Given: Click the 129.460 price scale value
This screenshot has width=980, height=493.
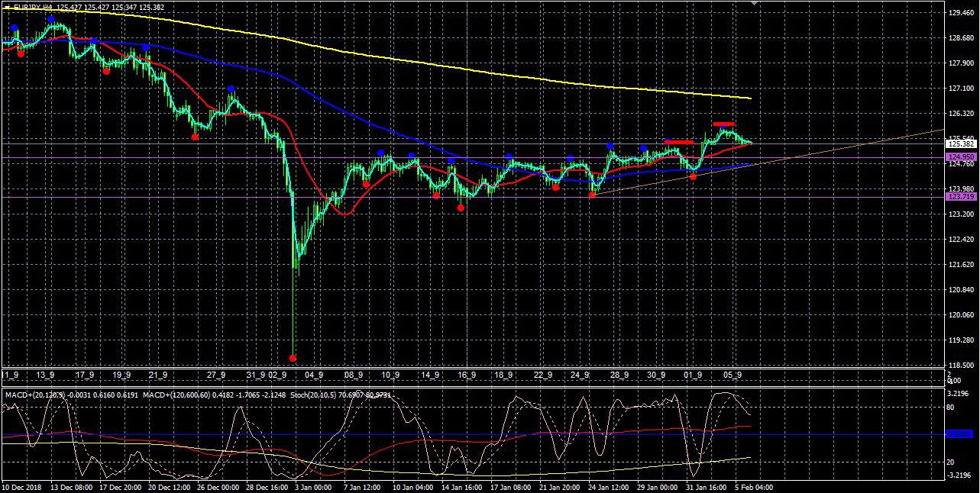Looking at the screenshot, I should tap(962, 13).
